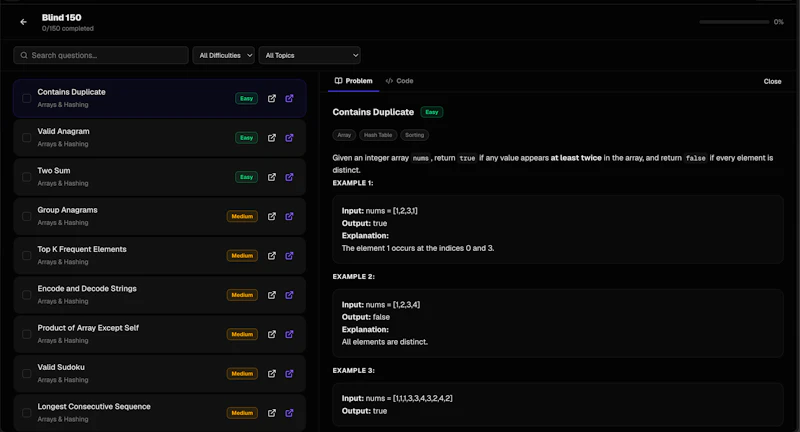Open external link icon for Longest Consecutive Sequence
The width and height of the screenshot is (800, 432).
point(272,413)
